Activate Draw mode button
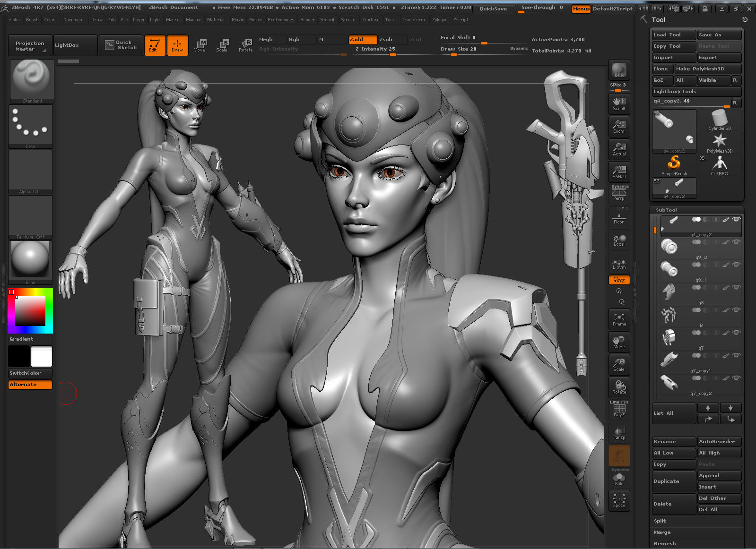The width and height of the screenshot is (756, 549). coord(177,45)
